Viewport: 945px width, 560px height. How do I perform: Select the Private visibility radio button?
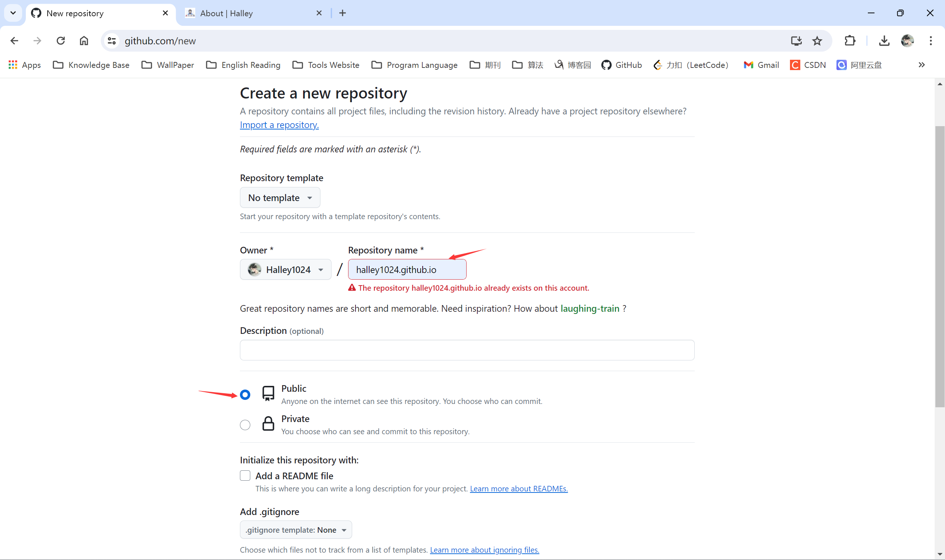(x=245, y=425)
